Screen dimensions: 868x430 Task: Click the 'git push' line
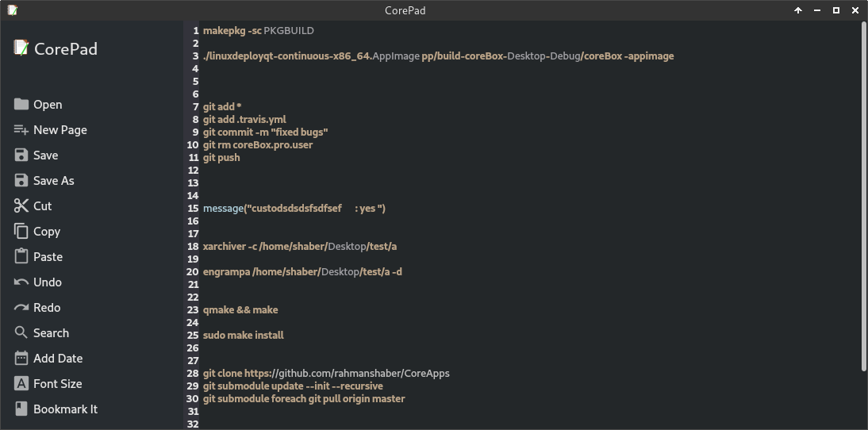(221, 157)
